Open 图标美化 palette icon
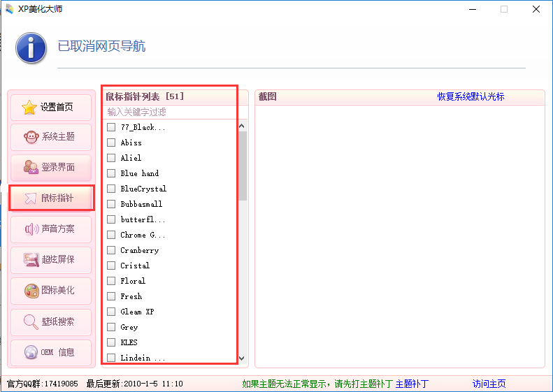The image size is (553, 392). (31, 290)
